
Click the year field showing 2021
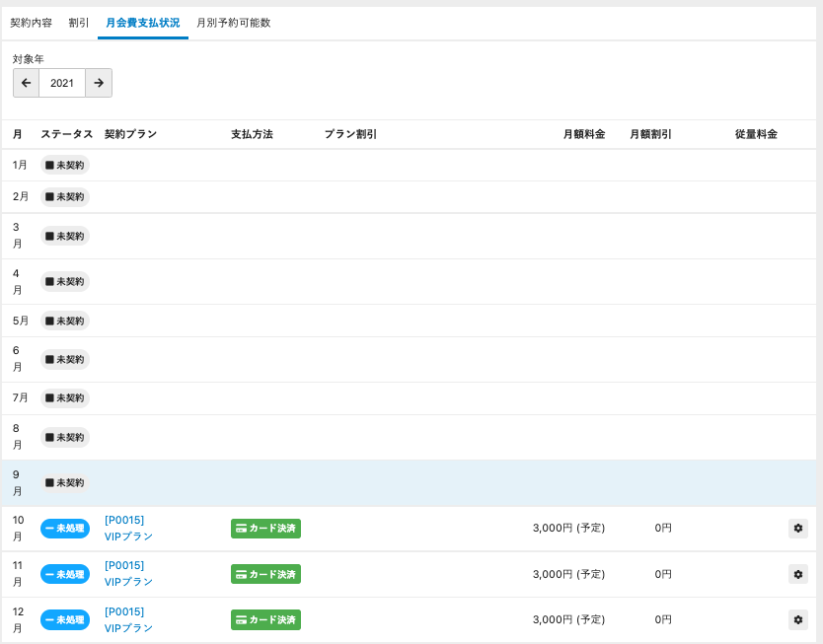62,83
